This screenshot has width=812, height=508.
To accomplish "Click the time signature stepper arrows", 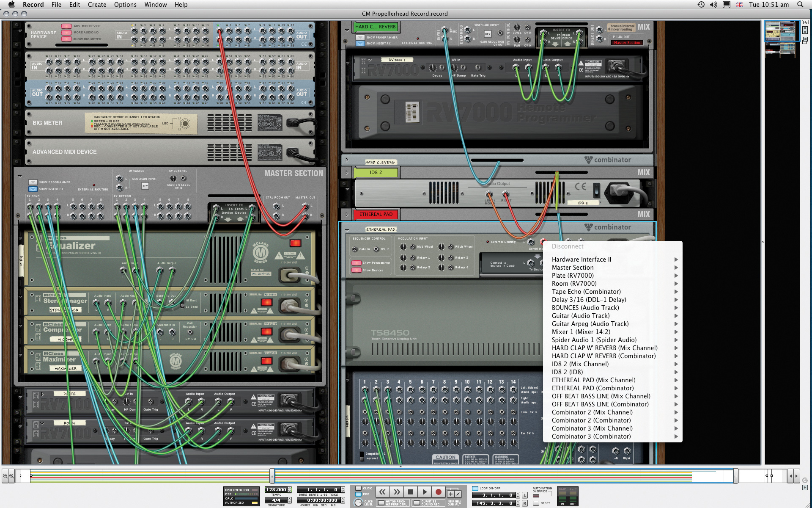I will pyautogui.click(x=290, y=500).
